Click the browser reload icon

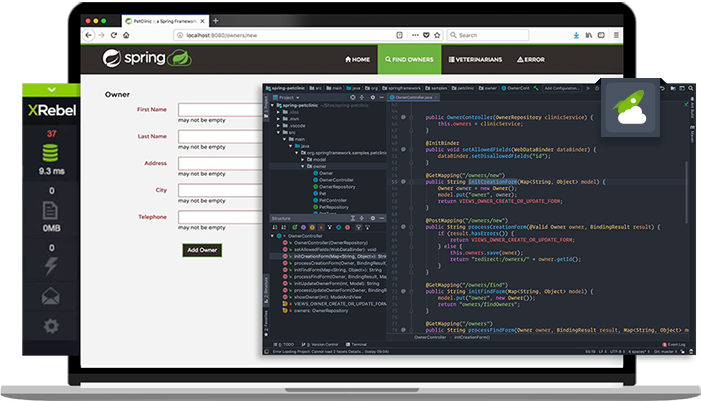pyautogui.click(x=114, y=35)
